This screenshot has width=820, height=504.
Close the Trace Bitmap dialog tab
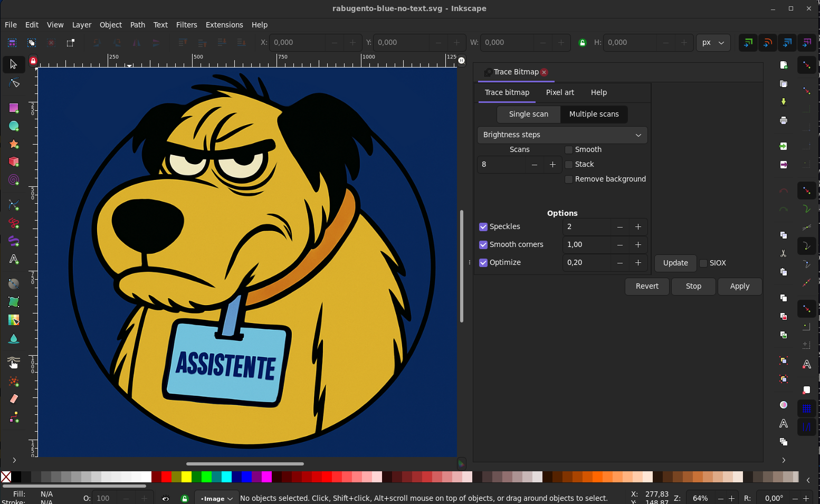(x=544, y=72)
